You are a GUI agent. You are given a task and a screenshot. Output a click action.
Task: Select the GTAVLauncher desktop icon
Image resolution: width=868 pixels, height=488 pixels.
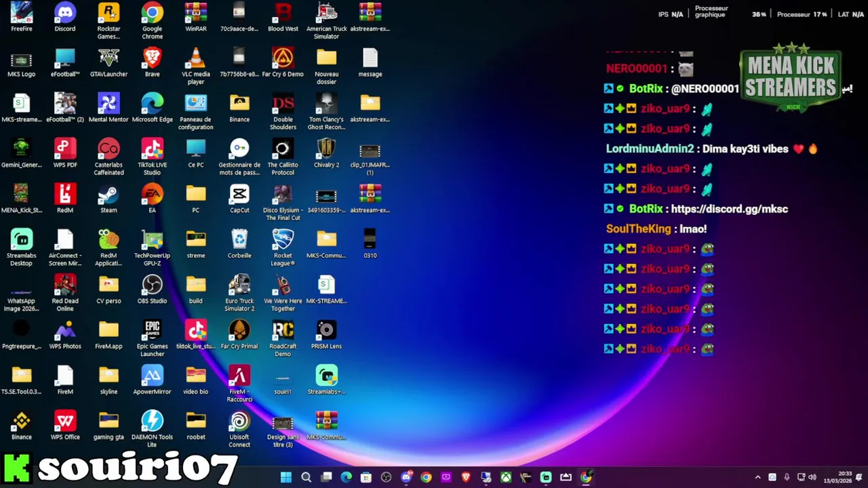108,62
